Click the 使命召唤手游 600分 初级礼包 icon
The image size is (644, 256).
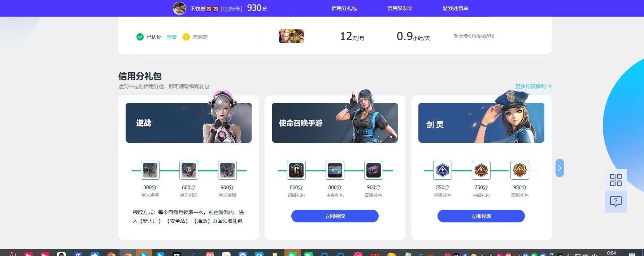296,170
